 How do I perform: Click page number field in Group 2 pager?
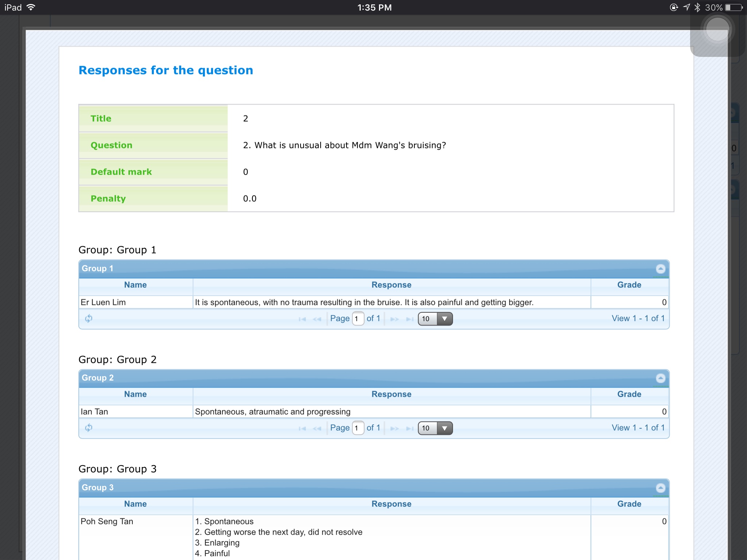coord(358,428)
